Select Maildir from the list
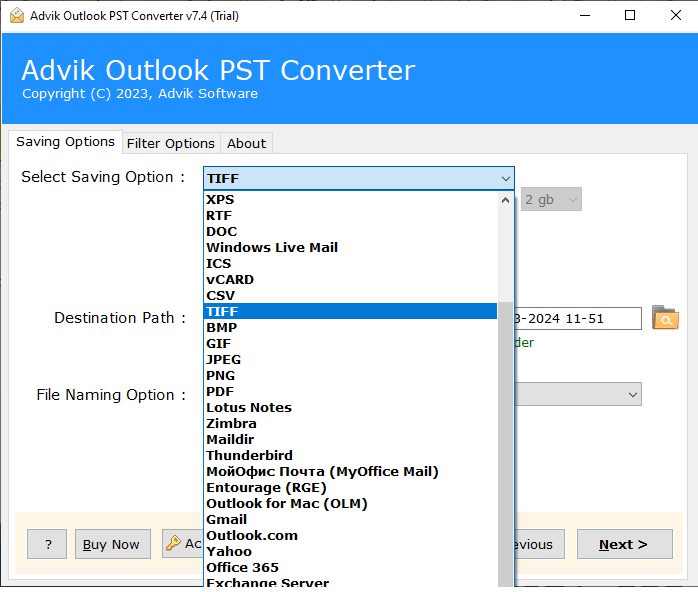698x592 pixels. click(350, 440)
